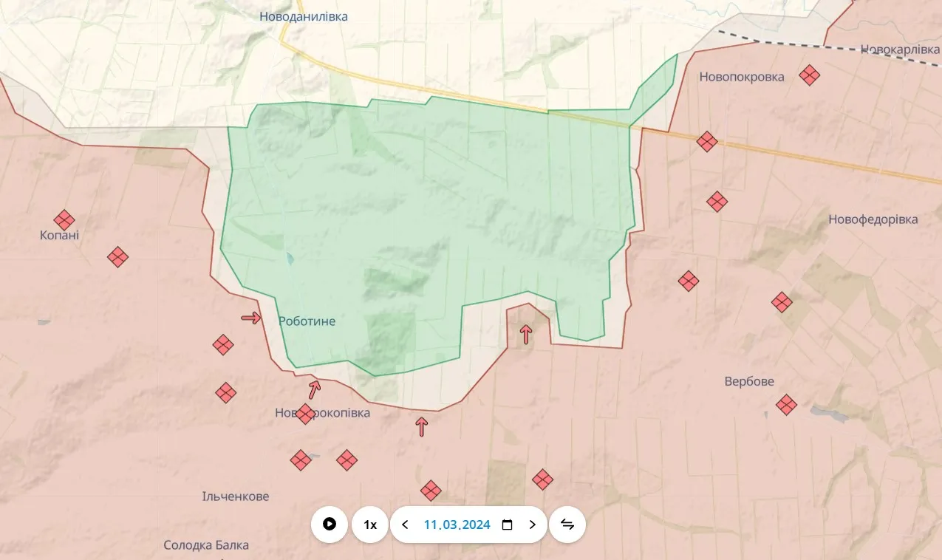Image resolution: width=942 pixels, height=560 pixels.
Task: Open the calendar date picker icon
Action: (x=507, y=525)
